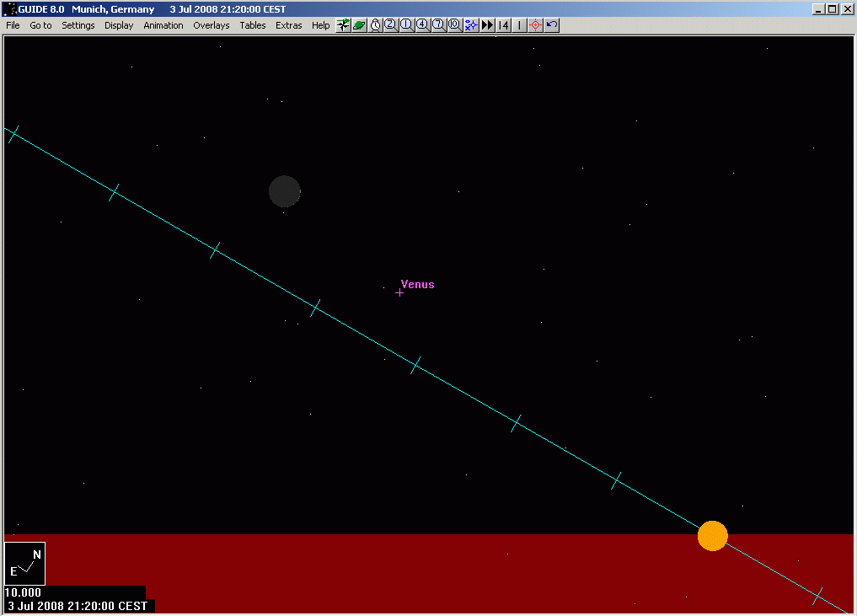857x616 pixels.
Task: Click the bottom date/time readout
Action: click(78, 606)
